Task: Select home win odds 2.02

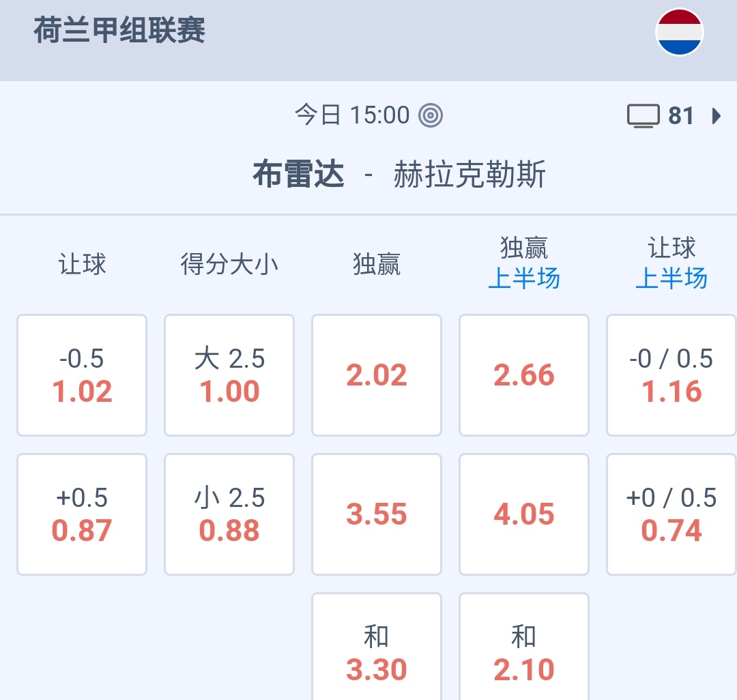Action: 377,375
